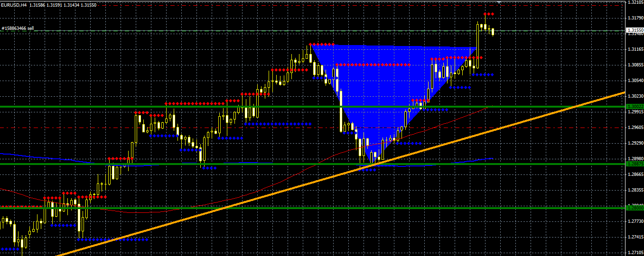Click the latest candle at the current price line
This screenshot has width=644, height=256.
coord(493,32)
